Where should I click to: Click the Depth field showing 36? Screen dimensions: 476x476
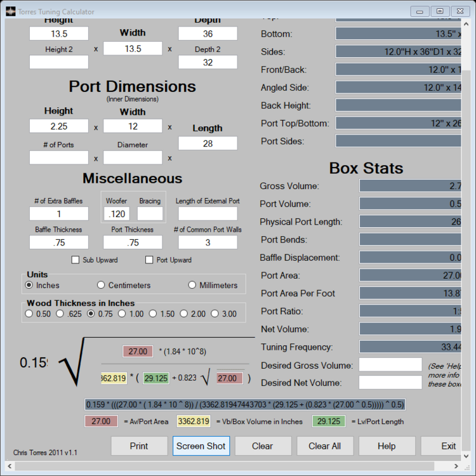click(208, 34)
